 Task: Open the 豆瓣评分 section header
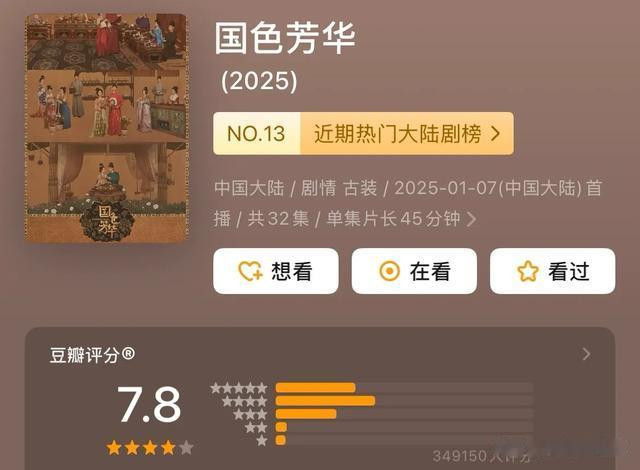[x=92, y=355]
